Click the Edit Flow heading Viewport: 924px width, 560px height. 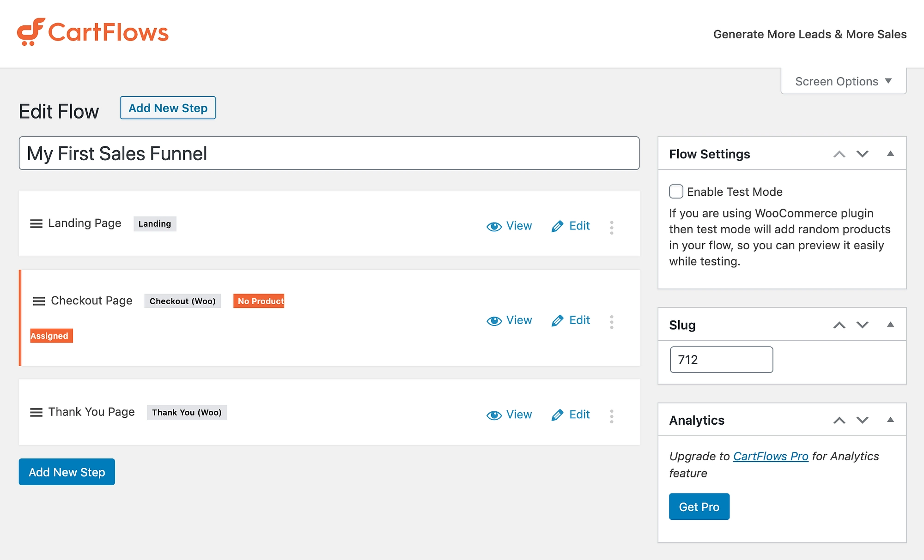59,112
